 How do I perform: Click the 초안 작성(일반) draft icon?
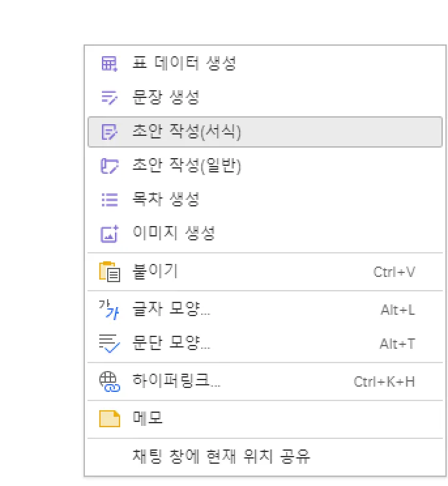[109, 167]
